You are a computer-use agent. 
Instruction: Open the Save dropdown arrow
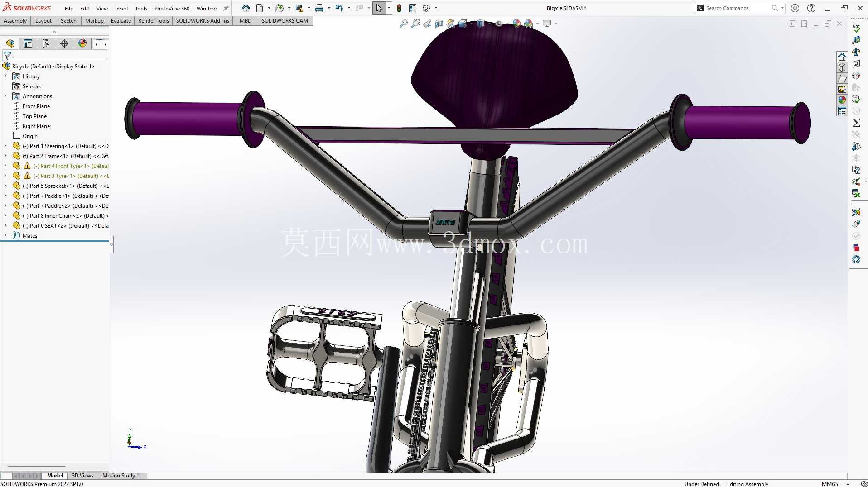[309, 8]
